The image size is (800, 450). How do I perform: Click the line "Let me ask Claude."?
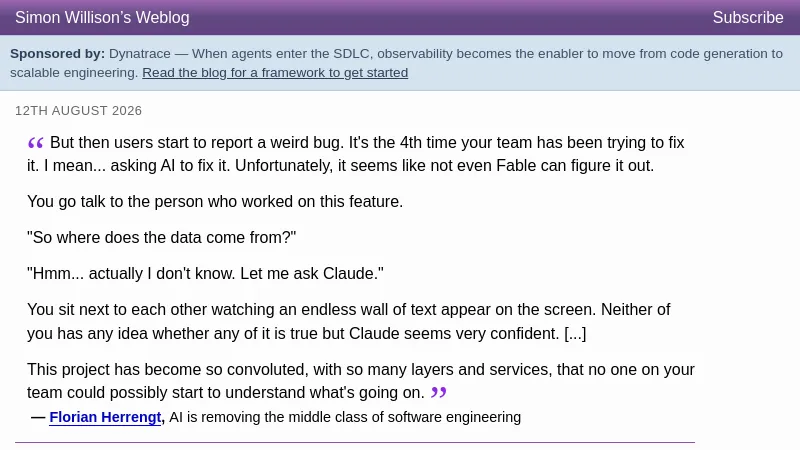click(312, 273)
